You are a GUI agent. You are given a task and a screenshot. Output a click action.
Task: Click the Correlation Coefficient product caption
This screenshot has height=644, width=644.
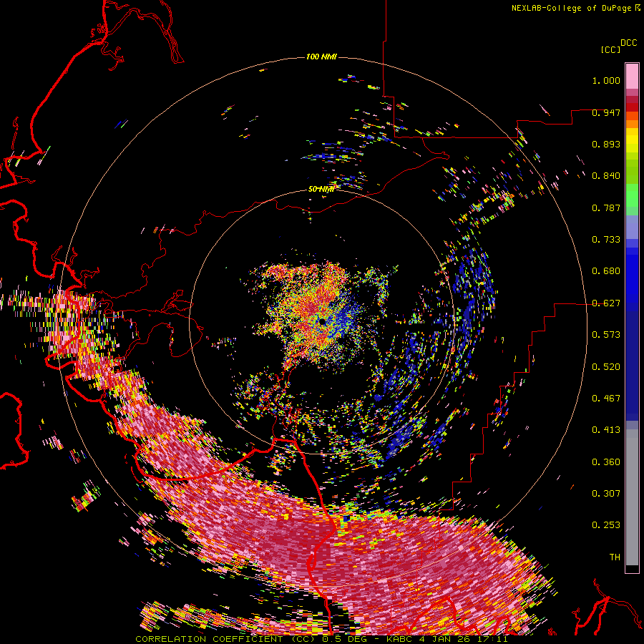click(x=321, y=639)
